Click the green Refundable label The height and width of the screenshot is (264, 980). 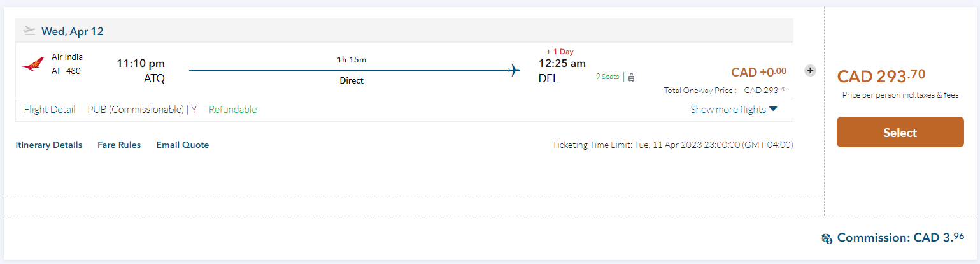(x=232, y=110)
